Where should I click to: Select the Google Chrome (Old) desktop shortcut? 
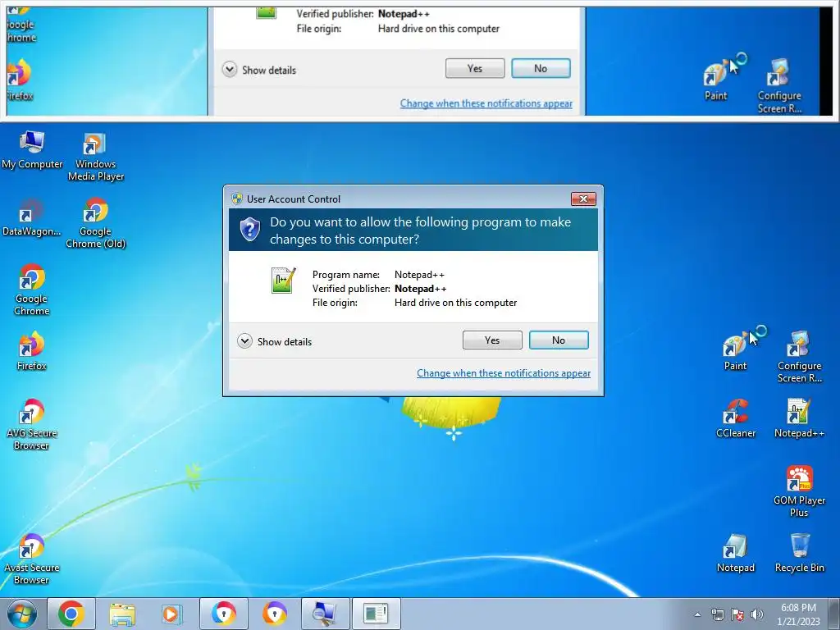pos(95,223)
